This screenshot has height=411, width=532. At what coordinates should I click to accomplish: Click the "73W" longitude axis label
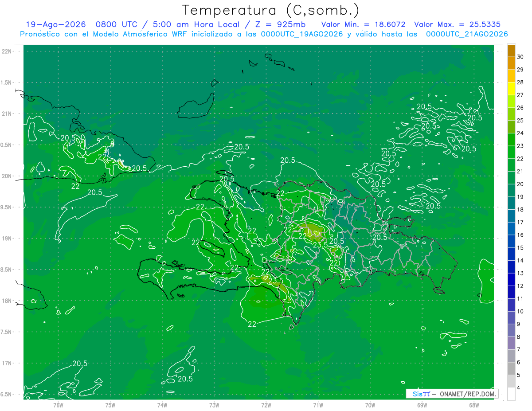(x=214, y=405)
